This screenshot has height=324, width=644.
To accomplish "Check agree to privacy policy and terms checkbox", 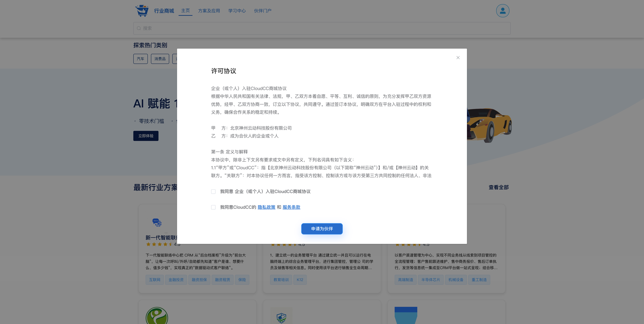I will [x=213, y=207].
